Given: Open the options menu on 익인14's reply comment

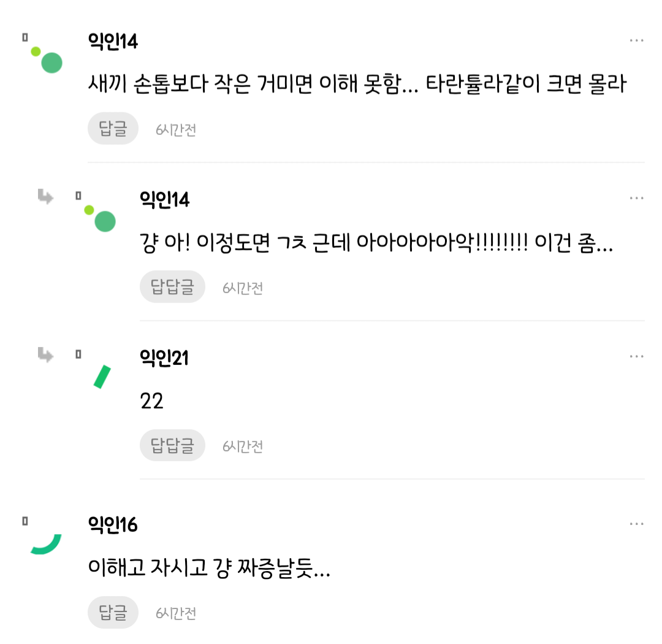Looking at the screenshot, I should (x=637, y=197).
